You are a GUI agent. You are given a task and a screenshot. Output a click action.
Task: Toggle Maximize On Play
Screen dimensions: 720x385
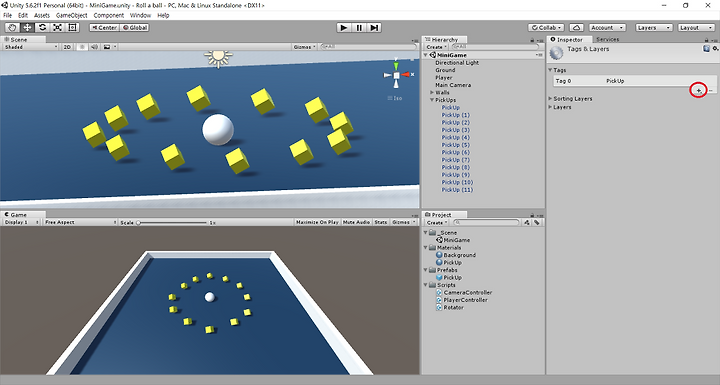317,222
